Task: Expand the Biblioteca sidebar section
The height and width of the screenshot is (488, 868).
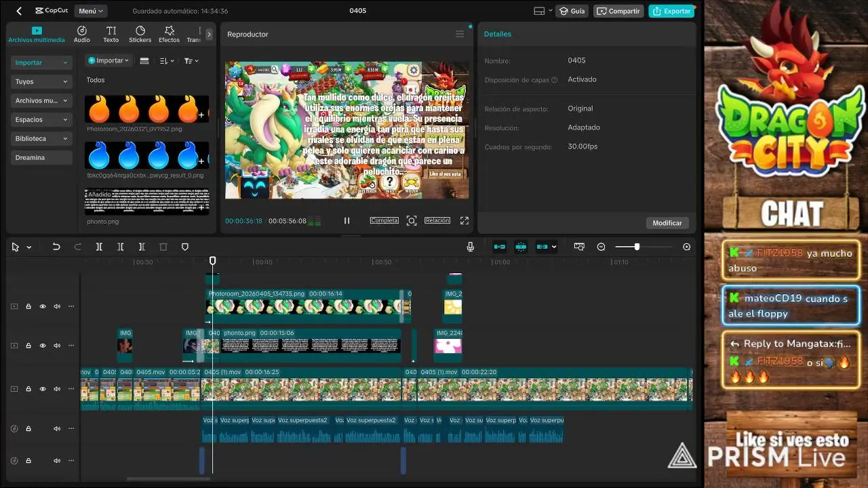Action: point(41,138)
